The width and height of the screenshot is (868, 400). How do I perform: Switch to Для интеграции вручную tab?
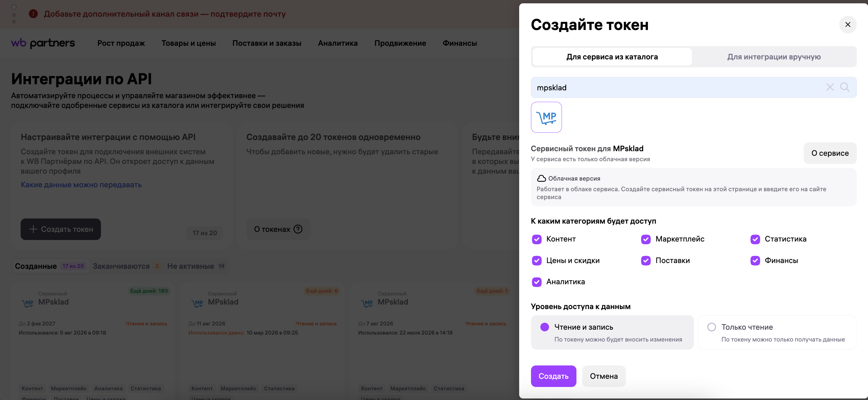coord(774,57)
